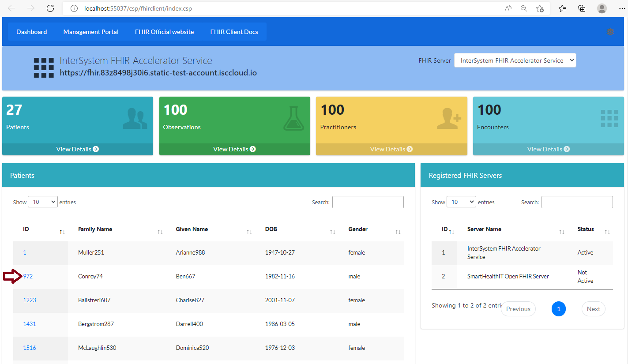Sort servers by Status arrows

[607, 232]
